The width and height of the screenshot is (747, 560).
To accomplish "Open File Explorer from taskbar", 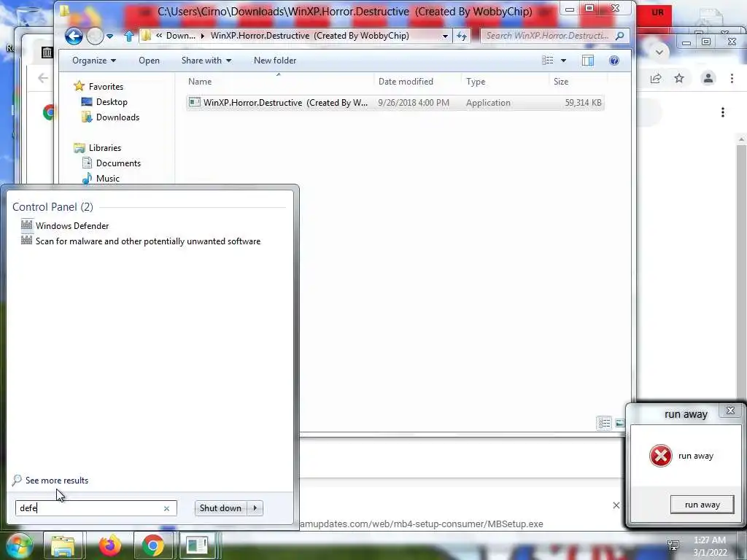I will pyautogui.click(x=63, y=546).
